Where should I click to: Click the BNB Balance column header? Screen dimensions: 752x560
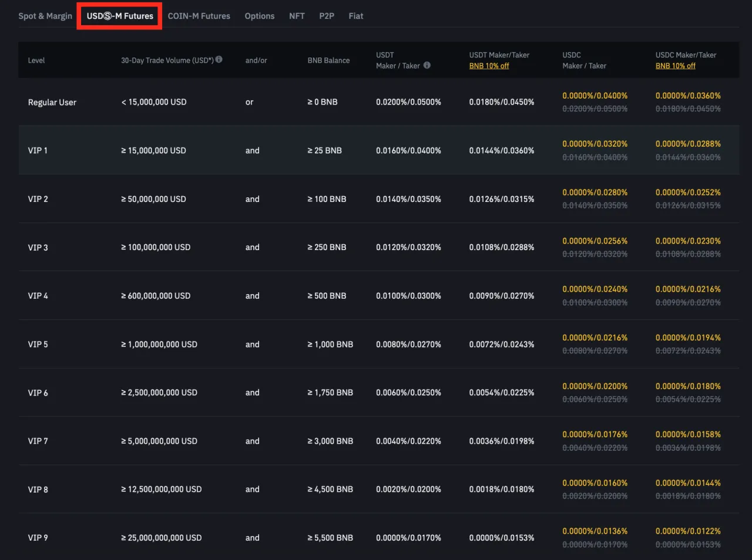pos(328,60)
